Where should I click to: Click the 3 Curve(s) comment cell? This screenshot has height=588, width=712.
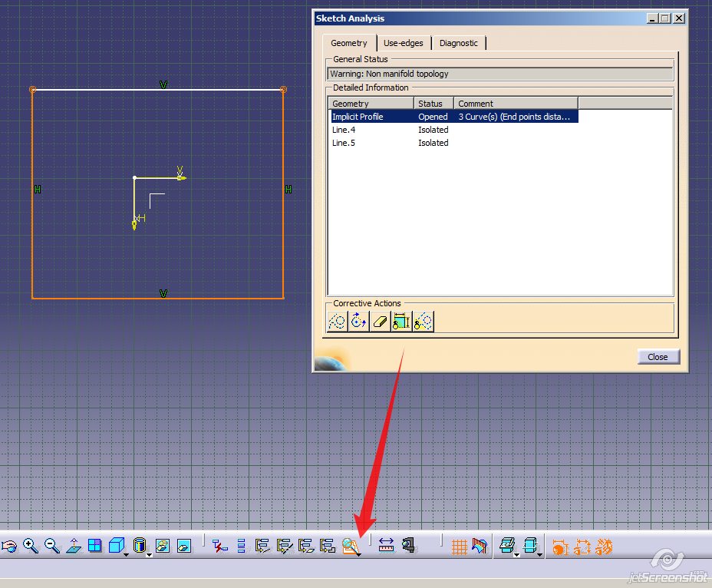point(514,117)
